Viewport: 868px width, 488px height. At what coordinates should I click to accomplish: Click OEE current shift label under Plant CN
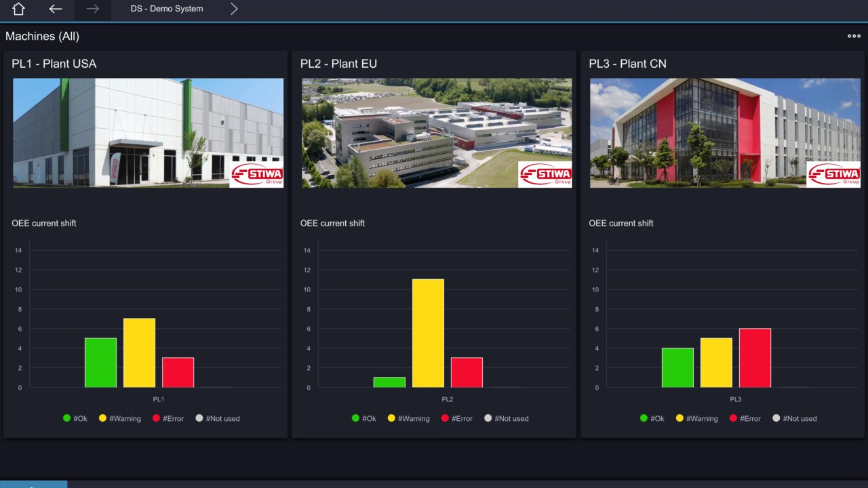click(x=621, y=223)
